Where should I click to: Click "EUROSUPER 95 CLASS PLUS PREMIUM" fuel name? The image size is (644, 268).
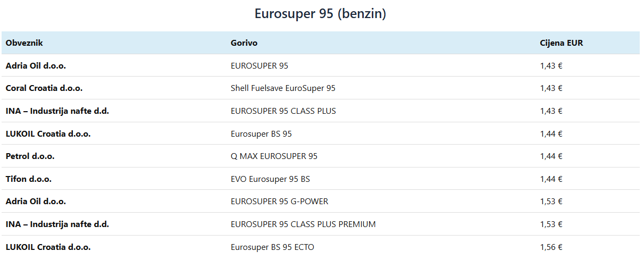point(303,224)
